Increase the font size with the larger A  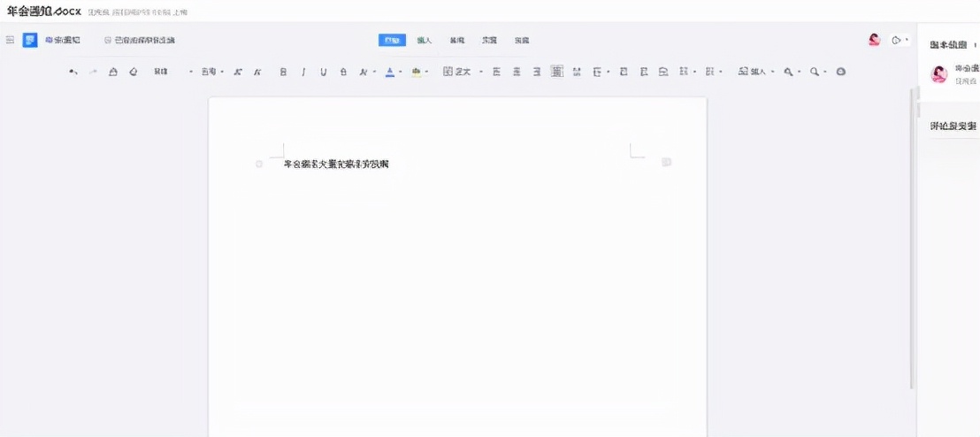pos(237,72)
